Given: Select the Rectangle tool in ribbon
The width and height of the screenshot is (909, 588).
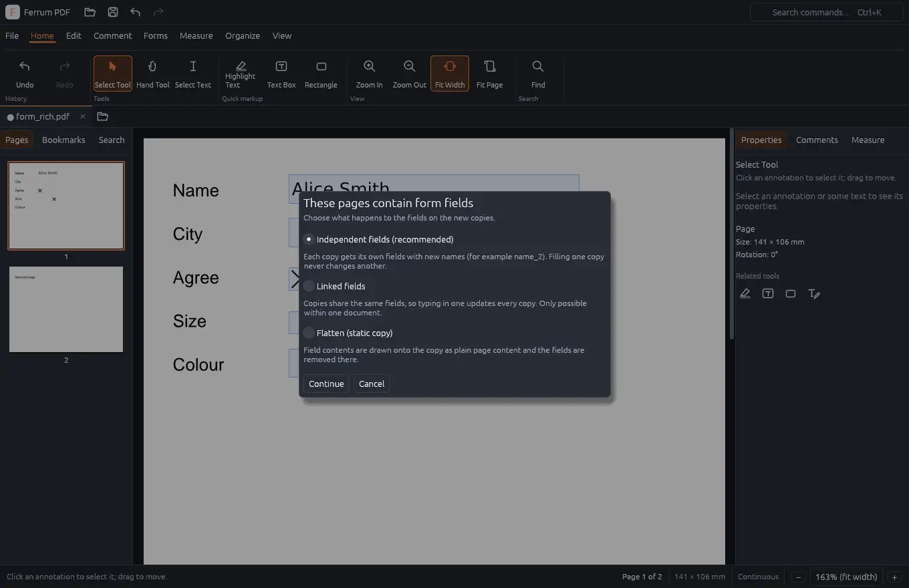Looking at the screenshot, I should click(x=321, y=73).
